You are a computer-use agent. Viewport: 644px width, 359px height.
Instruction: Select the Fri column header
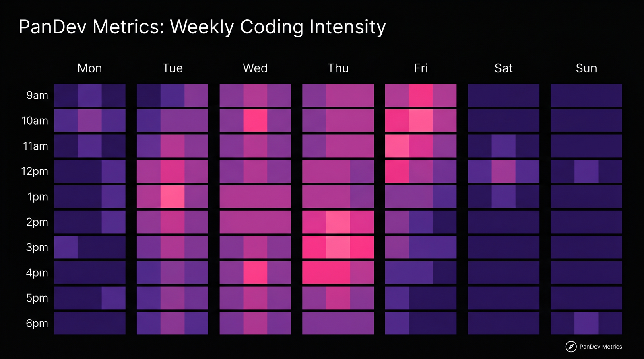(421, 68)
